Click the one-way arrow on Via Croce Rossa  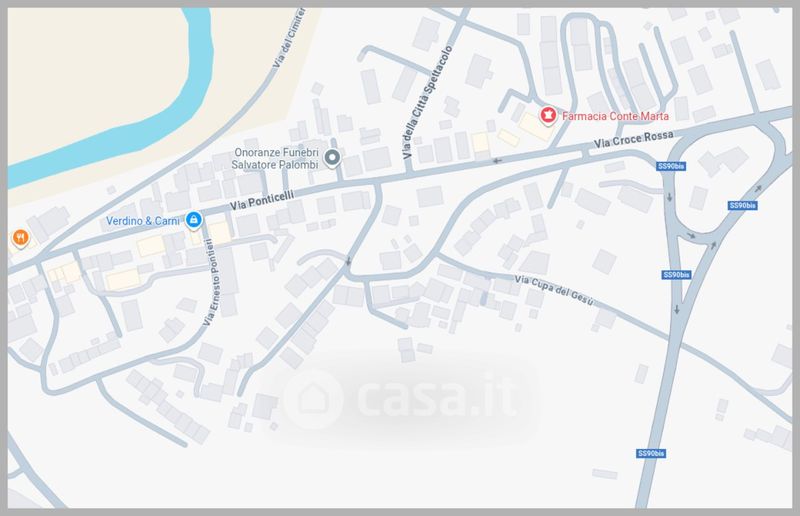tap(497, 161)
